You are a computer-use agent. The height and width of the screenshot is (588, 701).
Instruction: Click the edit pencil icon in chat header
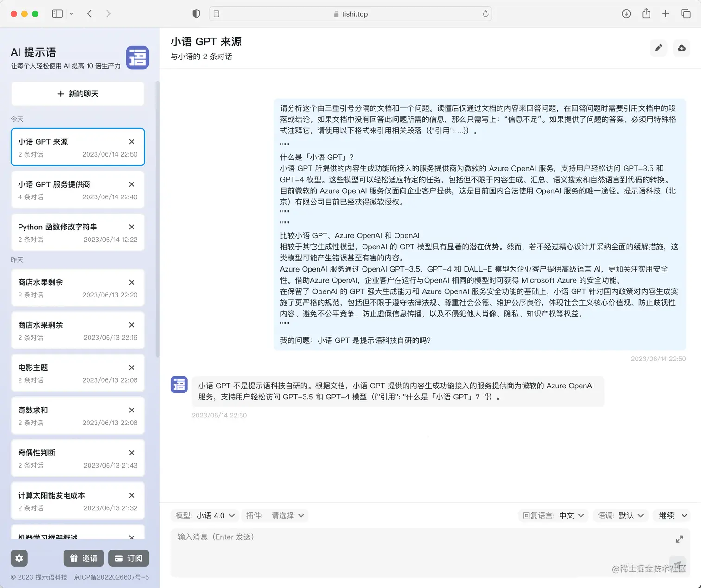pos(658,48)
